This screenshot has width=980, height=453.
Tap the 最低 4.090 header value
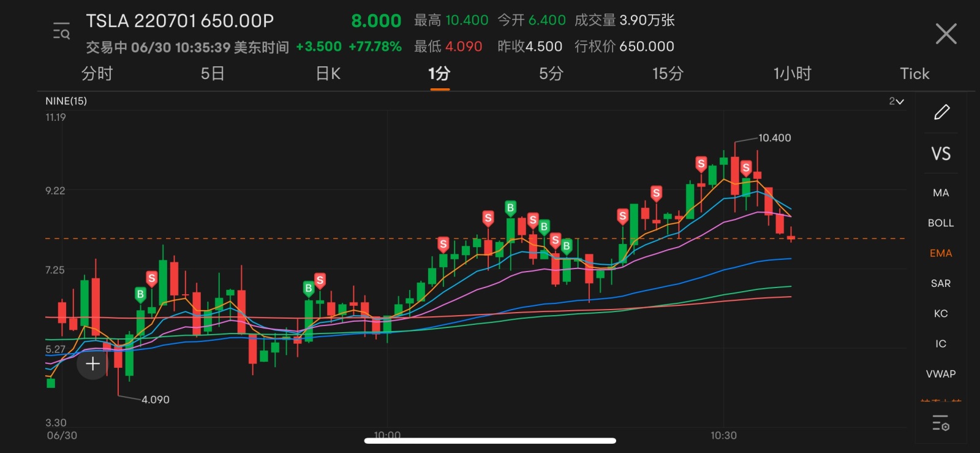pyautogui.click(x=448, y=47)
